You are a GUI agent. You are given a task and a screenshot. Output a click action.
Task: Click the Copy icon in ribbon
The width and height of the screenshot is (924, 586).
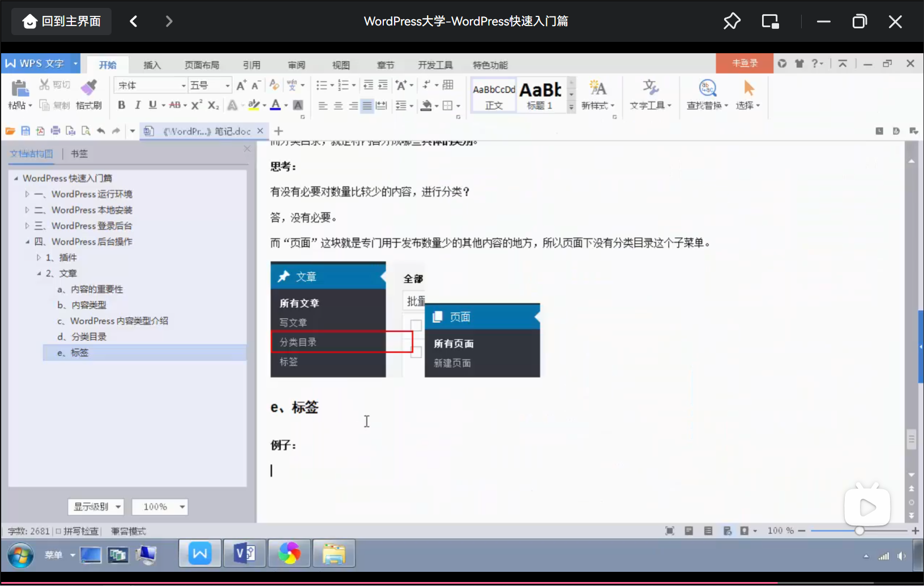44,105
